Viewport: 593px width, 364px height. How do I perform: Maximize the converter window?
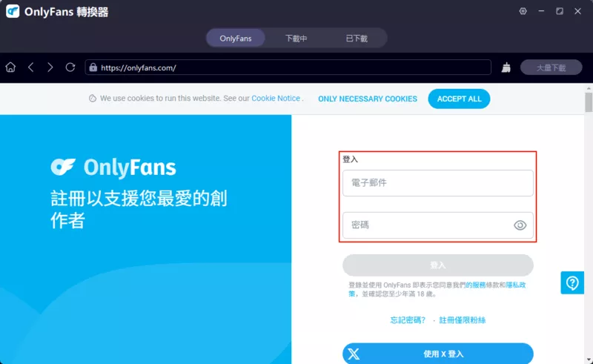click(x=560, y=11)
